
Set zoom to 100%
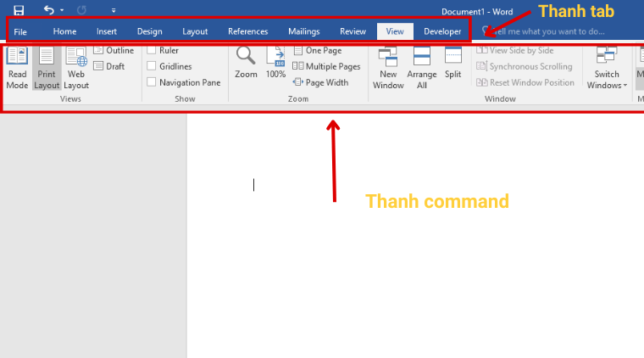[x=275, y=63]
